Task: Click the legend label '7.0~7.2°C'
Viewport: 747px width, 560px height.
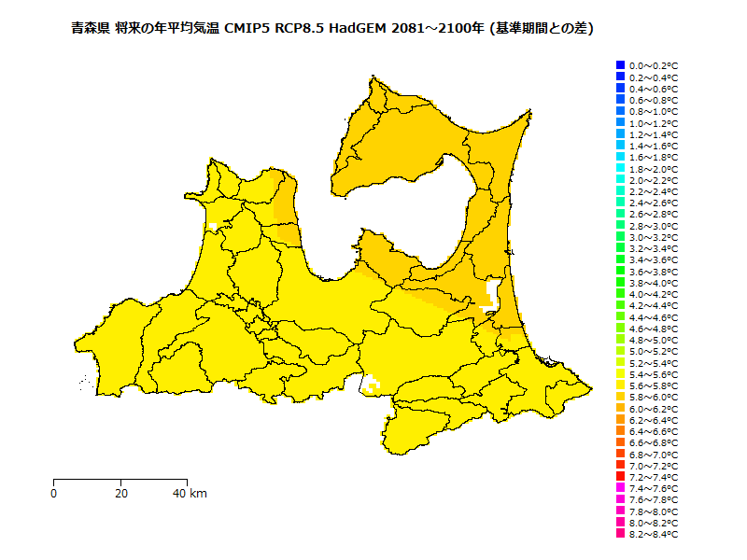Action: click(x=654, y=466)
